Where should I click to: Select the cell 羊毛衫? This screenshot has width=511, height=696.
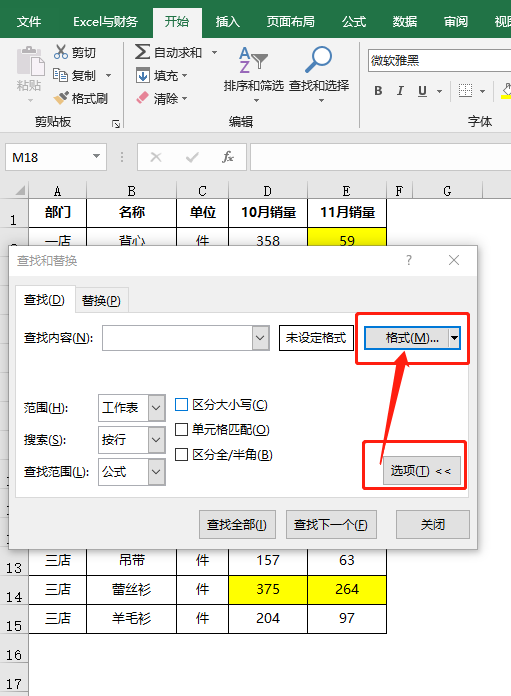(131, 618)
